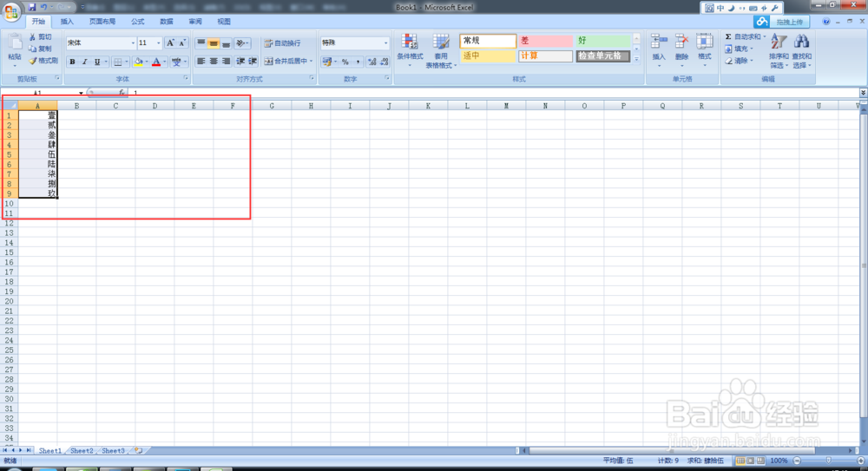Click the cell Format (格式) icon

[x=704, y=43]
